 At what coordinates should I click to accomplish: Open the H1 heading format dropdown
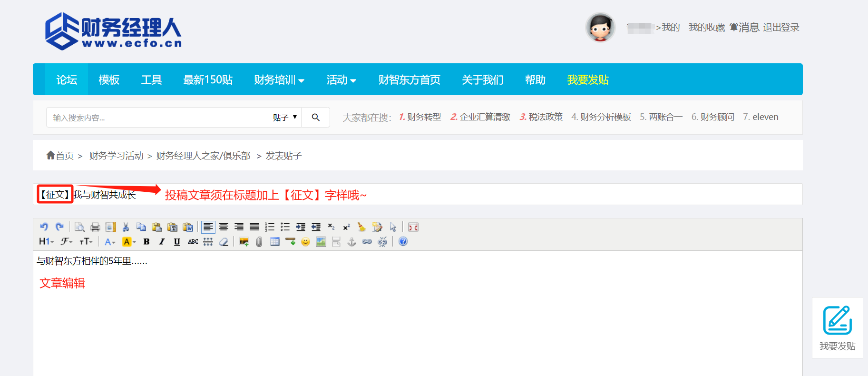[46, 242]
